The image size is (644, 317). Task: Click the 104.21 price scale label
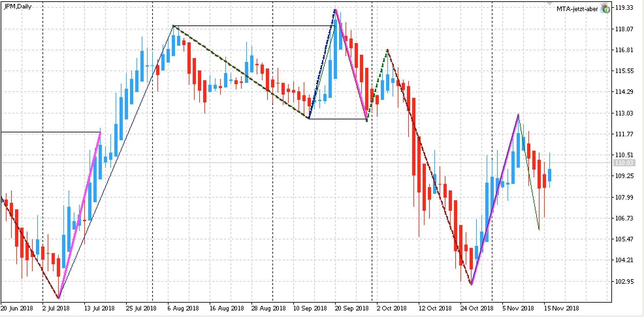tap(624, 260)
